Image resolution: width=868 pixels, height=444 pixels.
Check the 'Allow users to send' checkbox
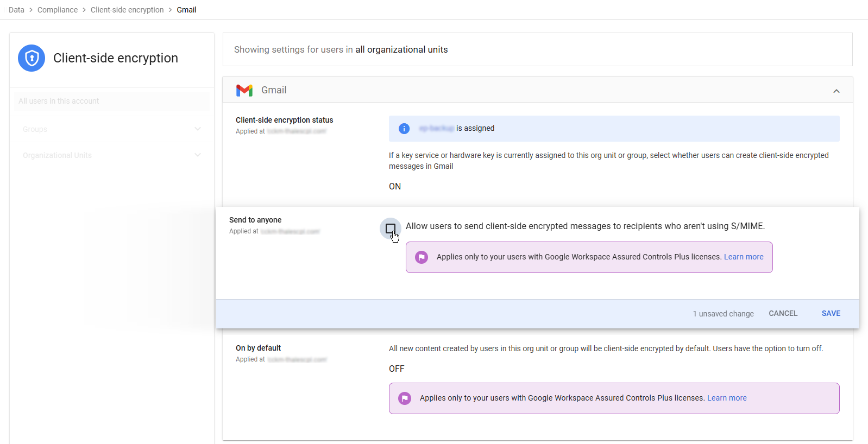[391, 229]
